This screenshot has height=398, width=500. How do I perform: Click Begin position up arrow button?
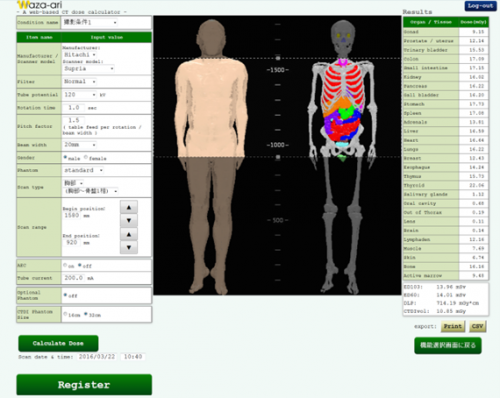click(129, 207)
